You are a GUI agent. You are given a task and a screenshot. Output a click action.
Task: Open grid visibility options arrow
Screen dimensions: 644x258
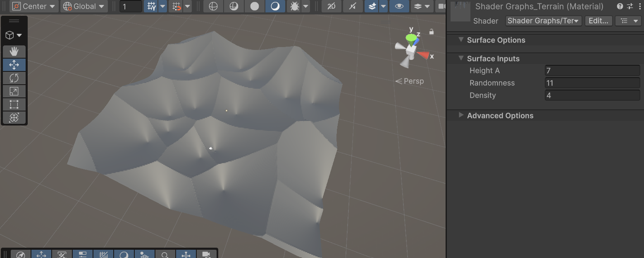[163, 6]
